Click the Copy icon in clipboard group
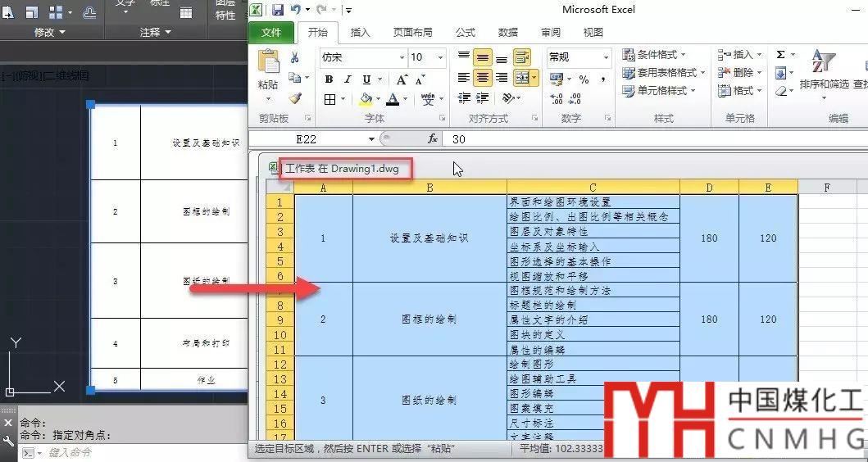Viewport: 868px width, 462px height. [294, 78]
